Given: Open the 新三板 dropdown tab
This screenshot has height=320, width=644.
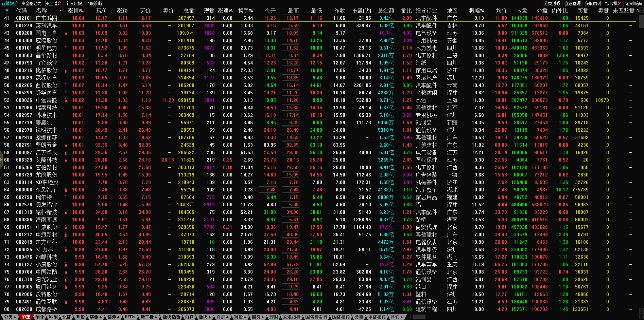Looking at the screenshot, I should point(149,317).
